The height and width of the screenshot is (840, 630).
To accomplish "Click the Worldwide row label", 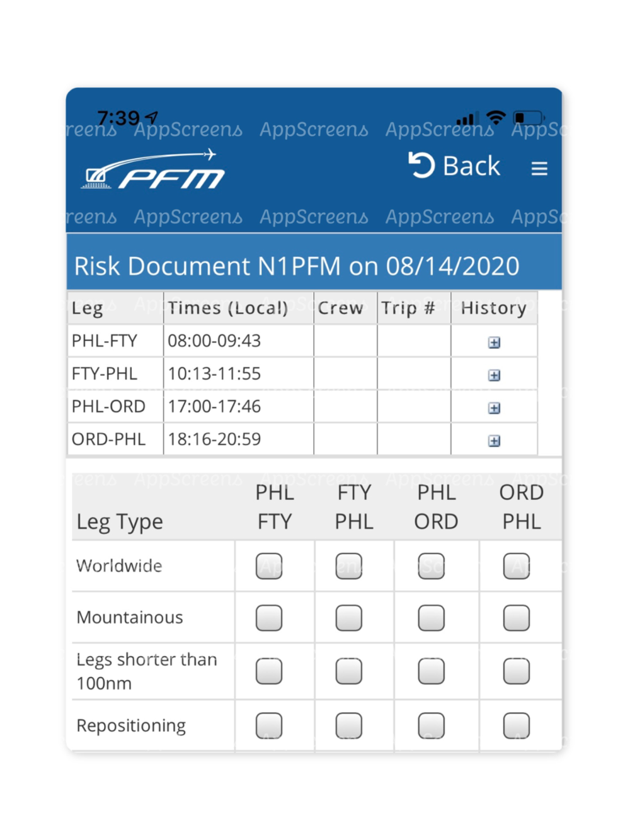I will 119,565.
